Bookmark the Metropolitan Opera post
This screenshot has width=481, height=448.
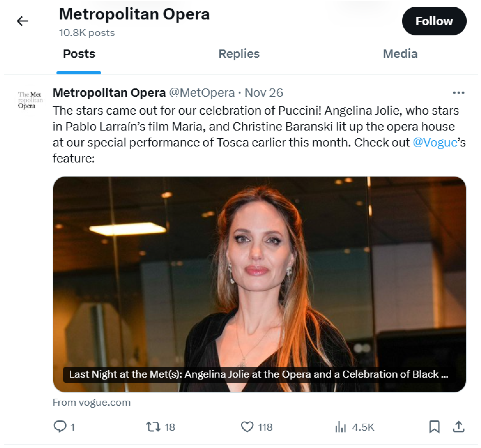click(x=434, y=426)
